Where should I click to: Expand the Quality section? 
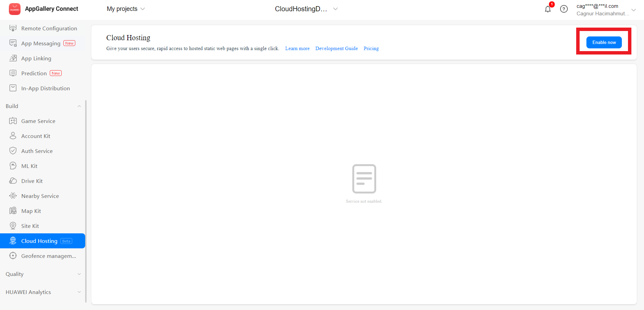79,274
